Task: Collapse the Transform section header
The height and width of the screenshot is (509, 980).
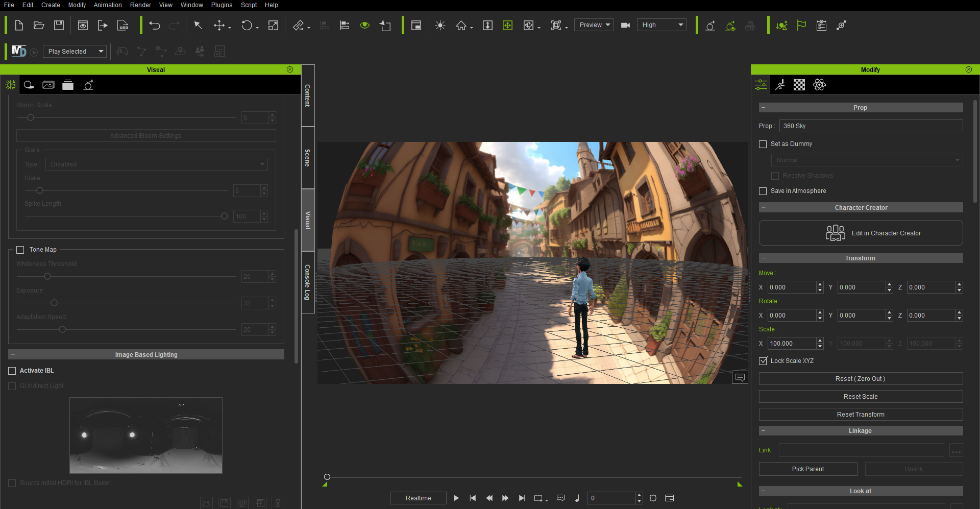Action: [x=861, y=258]
